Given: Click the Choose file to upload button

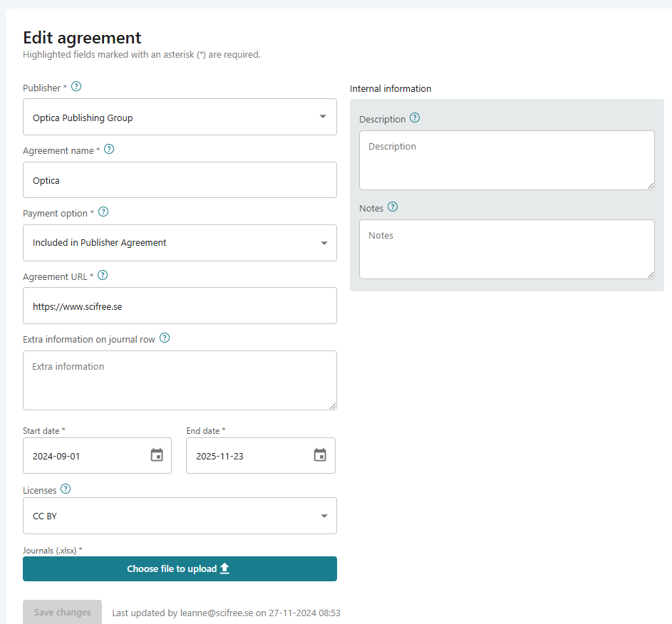Looking at the screenshot, I should (180, 568).
